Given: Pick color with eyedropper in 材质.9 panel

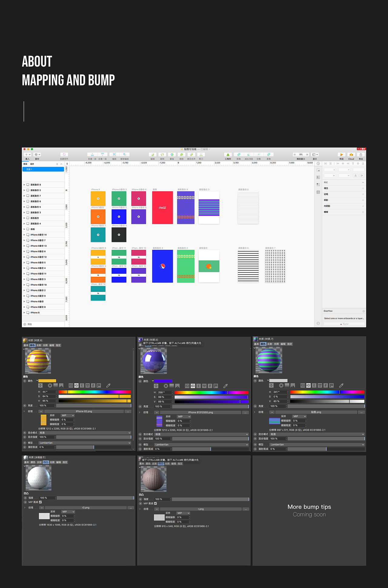Looking at the screenshot, I should pos(108,385).
